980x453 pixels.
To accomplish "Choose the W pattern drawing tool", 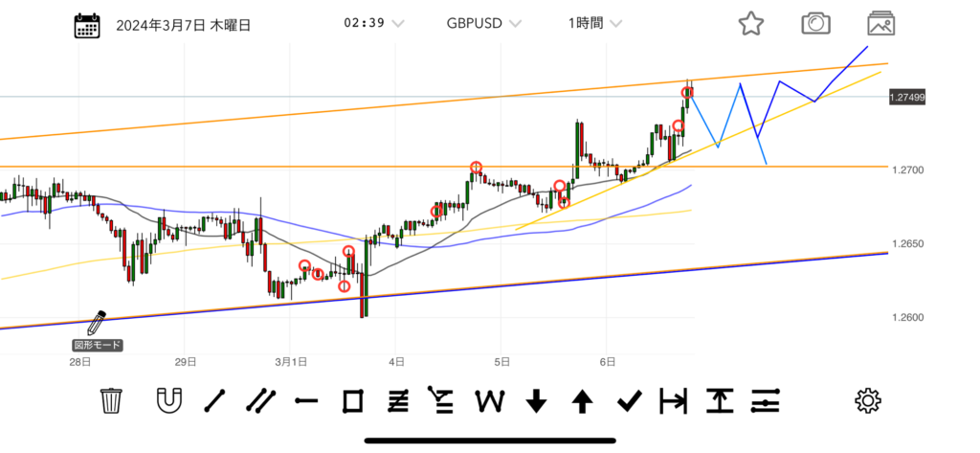I will (x=491, y=400).
